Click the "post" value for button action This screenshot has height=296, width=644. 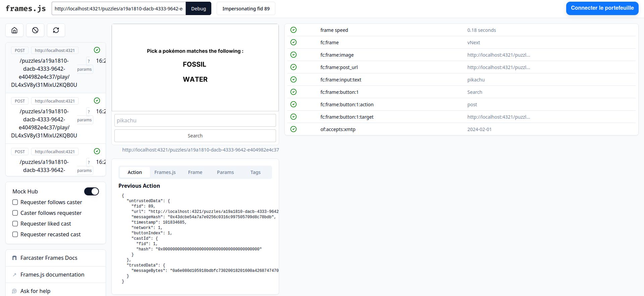tap(472, 105)
